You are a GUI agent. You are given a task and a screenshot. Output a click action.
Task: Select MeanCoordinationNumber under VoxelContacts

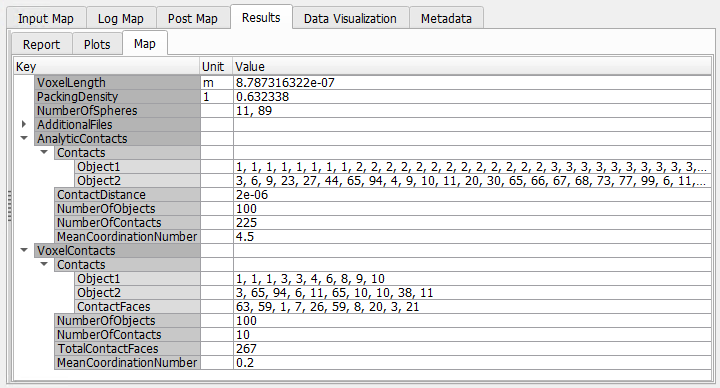[x=127, y=363]
